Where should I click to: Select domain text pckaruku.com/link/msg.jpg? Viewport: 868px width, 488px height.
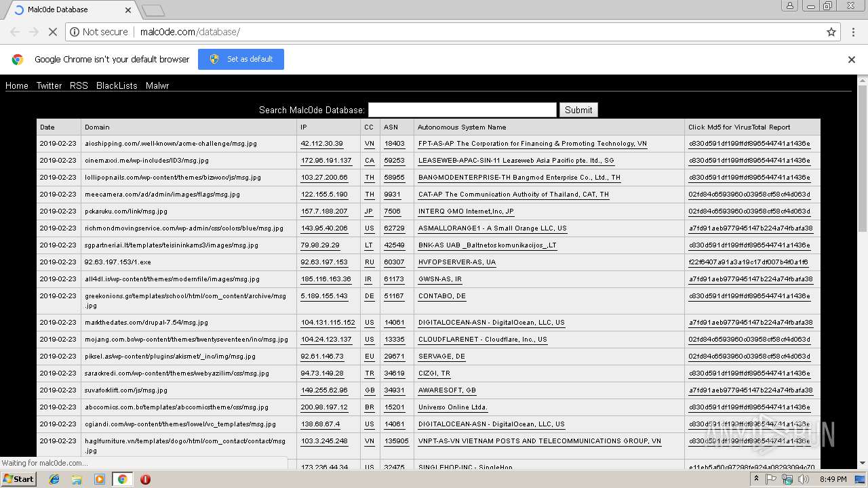(126, 211)
